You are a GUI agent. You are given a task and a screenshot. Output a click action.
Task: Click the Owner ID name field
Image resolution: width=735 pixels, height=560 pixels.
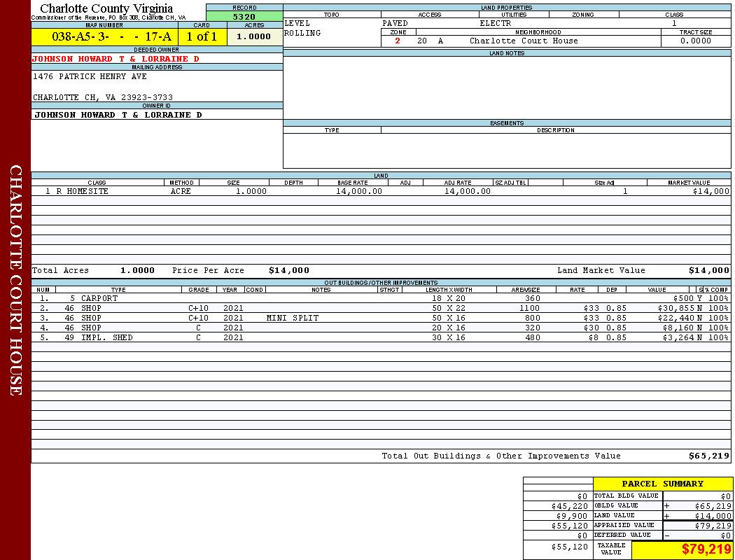pos(118,115)
